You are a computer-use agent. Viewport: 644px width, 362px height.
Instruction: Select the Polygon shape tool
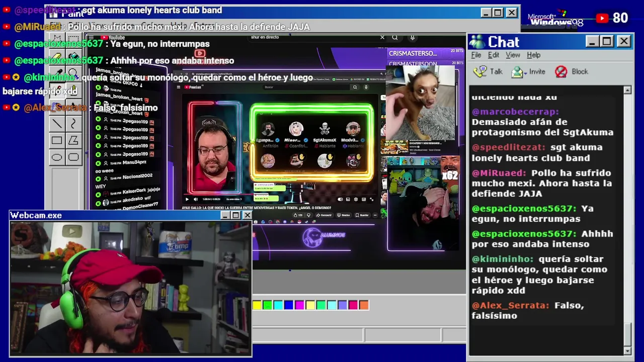[73, 141]
